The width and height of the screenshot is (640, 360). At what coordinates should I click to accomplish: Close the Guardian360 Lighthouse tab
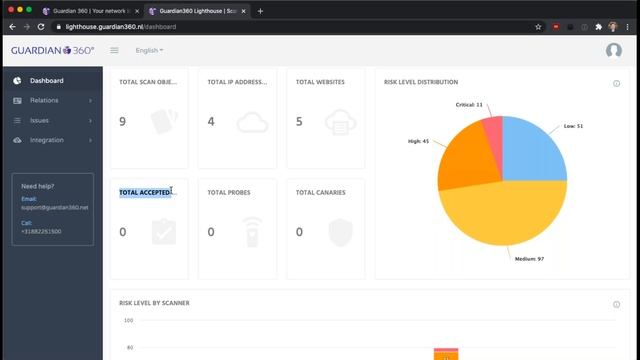(244, 11)
